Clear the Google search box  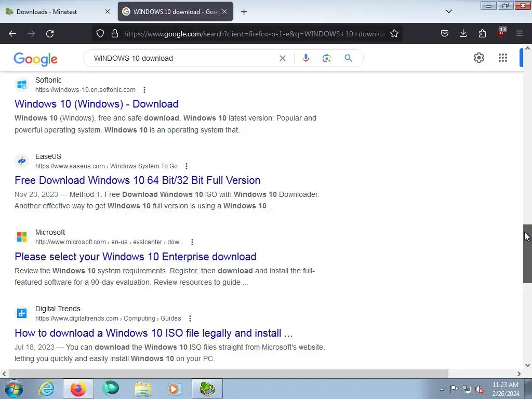282,58
